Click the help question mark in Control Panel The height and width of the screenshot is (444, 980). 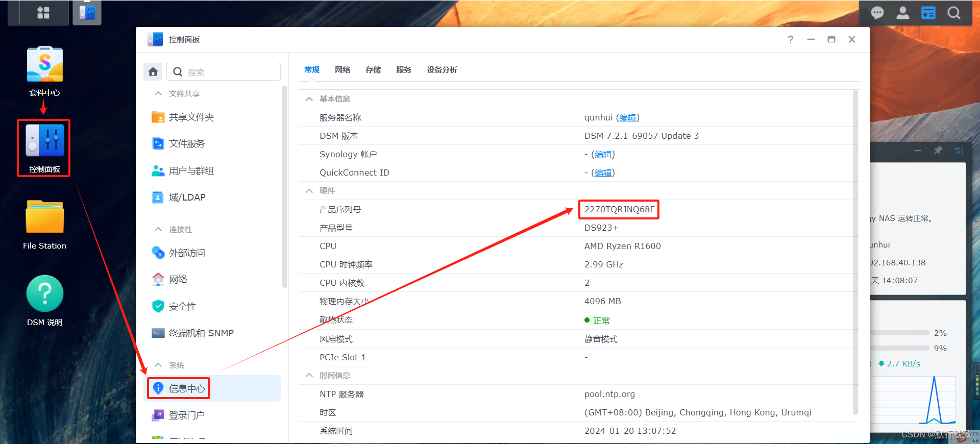pos(791,39)
